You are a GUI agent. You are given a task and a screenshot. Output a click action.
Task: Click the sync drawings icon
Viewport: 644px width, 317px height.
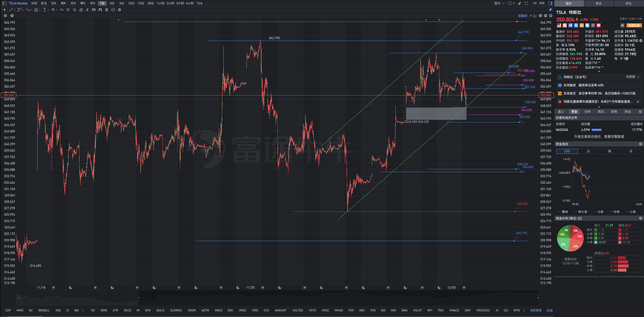pyautogui.click(x=113, y=10)
